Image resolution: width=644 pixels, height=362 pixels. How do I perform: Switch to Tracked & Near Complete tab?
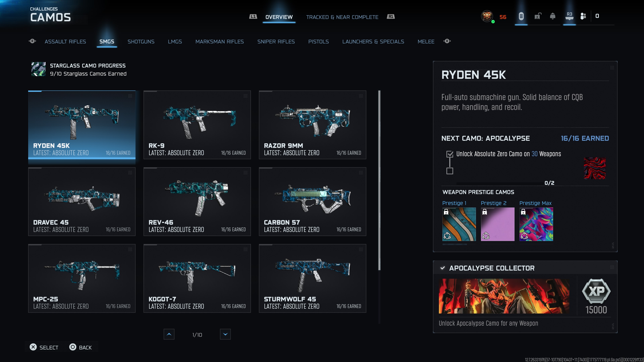pyautogui.click(x=342, y=17)
